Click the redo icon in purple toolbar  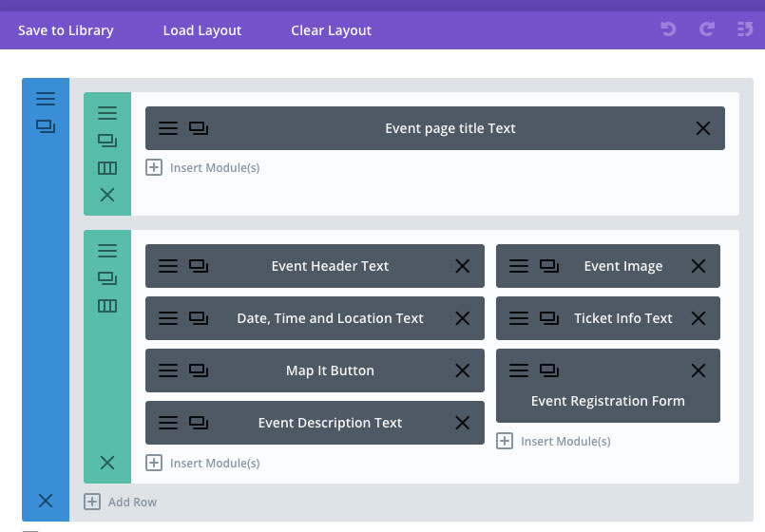[x=707, y=29]
